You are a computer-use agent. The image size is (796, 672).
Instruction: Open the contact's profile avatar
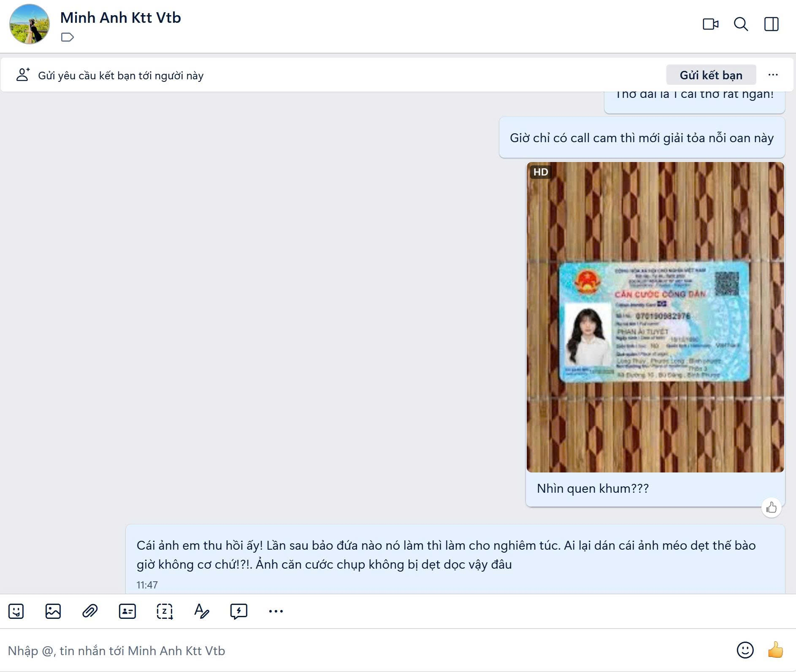pyautogui.click(x=30, y=24)
